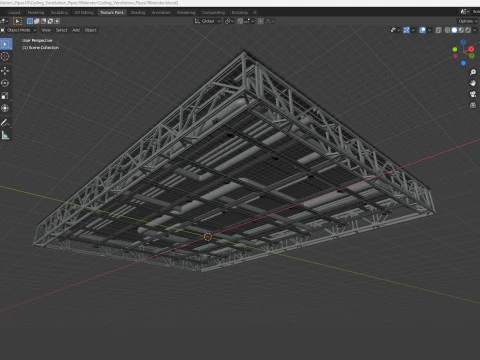
Task: Enable solid viewport shading sphere
Action: 454,30
